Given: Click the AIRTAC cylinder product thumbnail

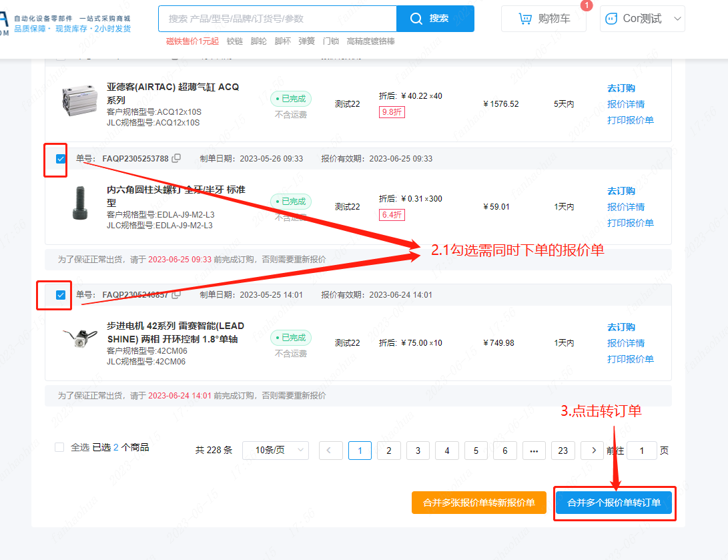Looking at the screenshot, I should click(79, 104).
